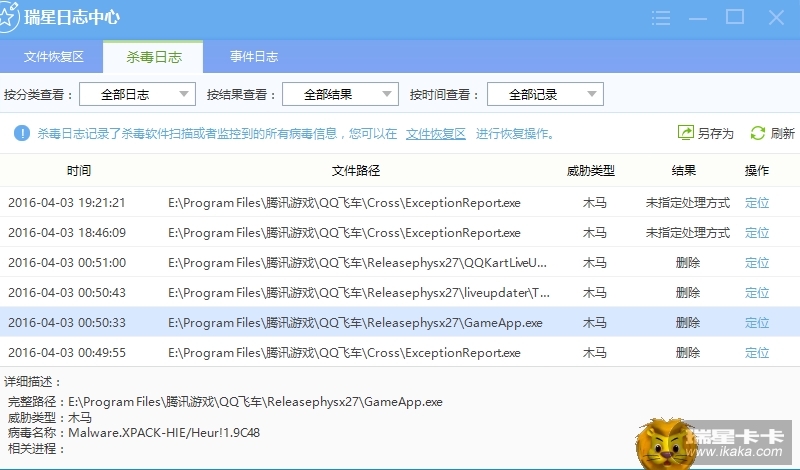
Task: Click 定位 for the 19:21:21 entry
Action: pyautogui.click(x=757, y=203)
